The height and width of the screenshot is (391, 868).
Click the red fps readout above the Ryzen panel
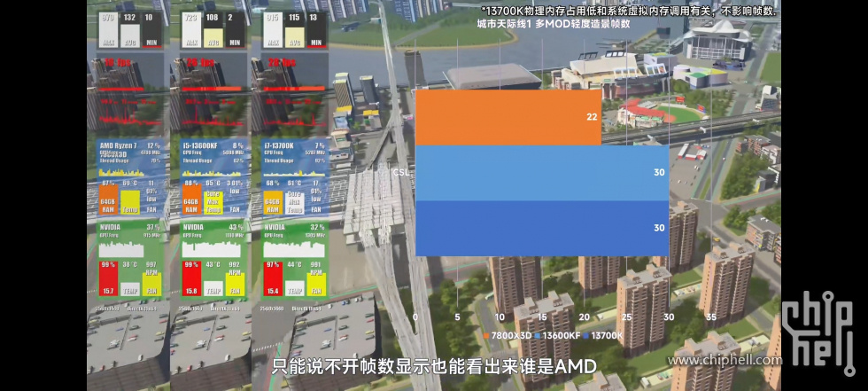click(118, 63)
